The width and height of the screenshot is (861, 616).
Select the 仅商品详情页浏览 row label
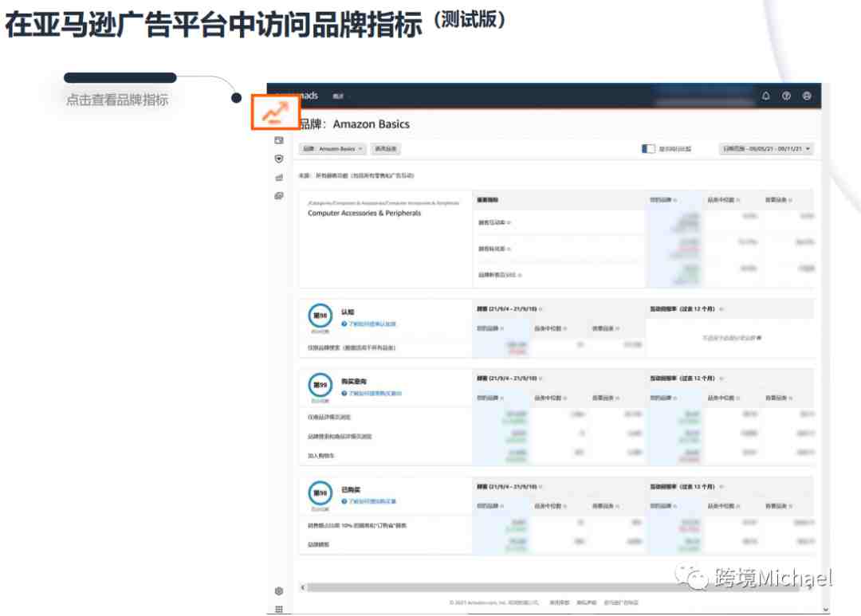click(x=329, y=418)
